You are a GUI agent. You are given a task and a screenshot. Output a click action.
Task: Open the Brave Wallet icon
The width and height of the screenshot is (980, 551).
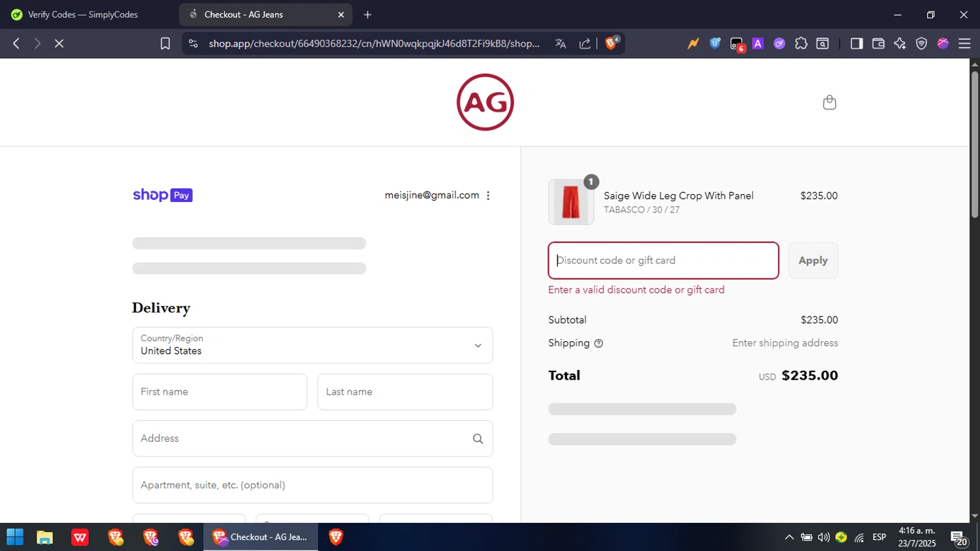[x=878, y=43]
